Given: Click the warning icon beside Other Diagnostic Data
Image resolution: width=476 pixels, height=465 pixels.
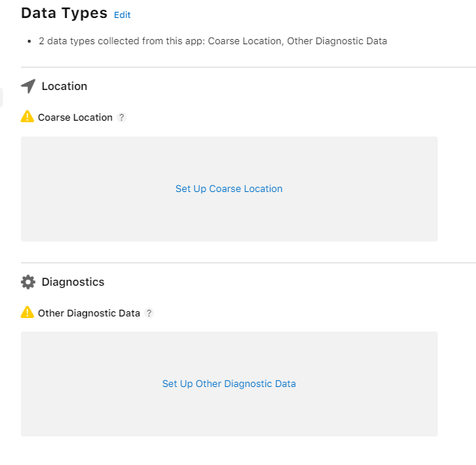Looking at the screenshot, I should click(x=27, y=312).
